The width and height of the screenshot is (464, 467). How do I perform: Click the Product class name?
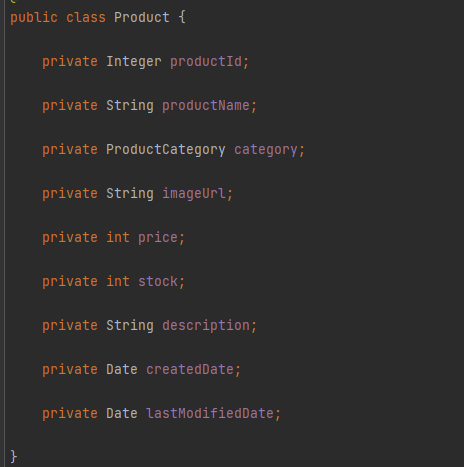pos(142,17)
